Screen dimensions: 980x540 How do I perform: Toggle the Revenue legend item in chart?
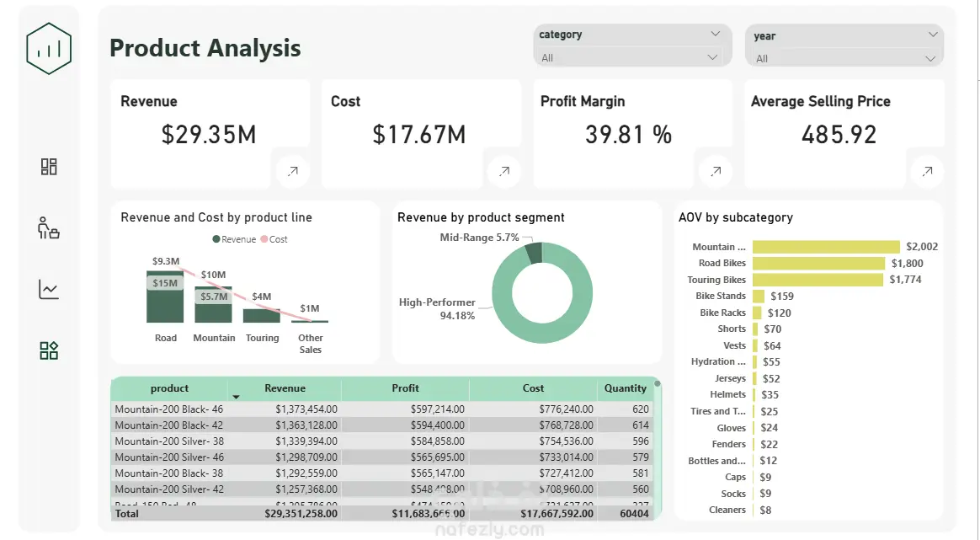tap(234, 239)
